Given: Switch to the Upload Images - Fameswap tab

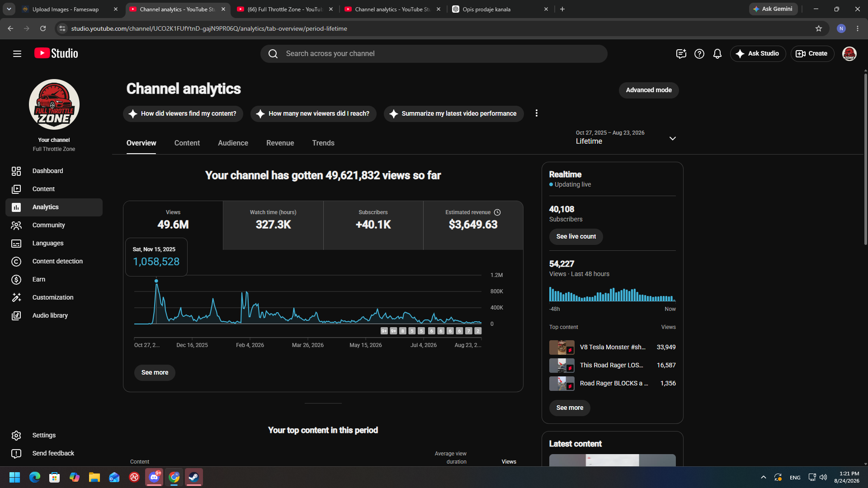Looking at the screenshot, I should tap(70, 9).
